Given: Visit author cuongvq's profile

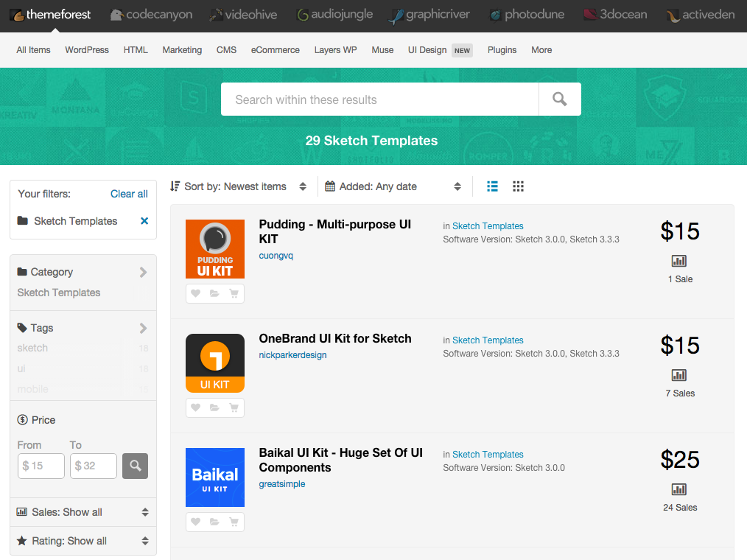Looking at the screenshot, I should point(276,256).
